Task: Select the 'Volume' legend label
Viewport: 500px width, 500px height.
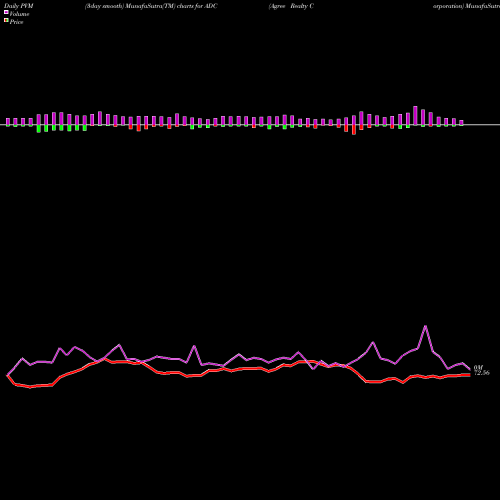Action: [x=19, y=14]
